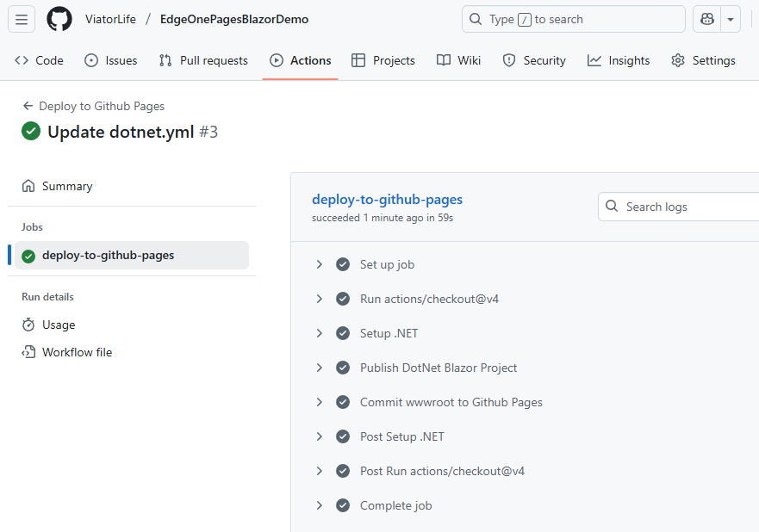Open the ViatorLife owner link
The height and width of the screenshot is (532, 759).
(x=110, y=19)
